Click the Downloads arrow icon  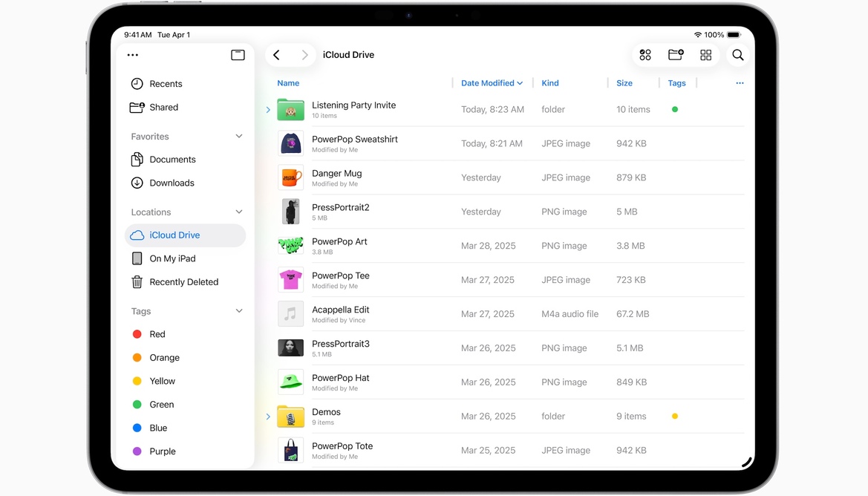(x=137, y=183)
